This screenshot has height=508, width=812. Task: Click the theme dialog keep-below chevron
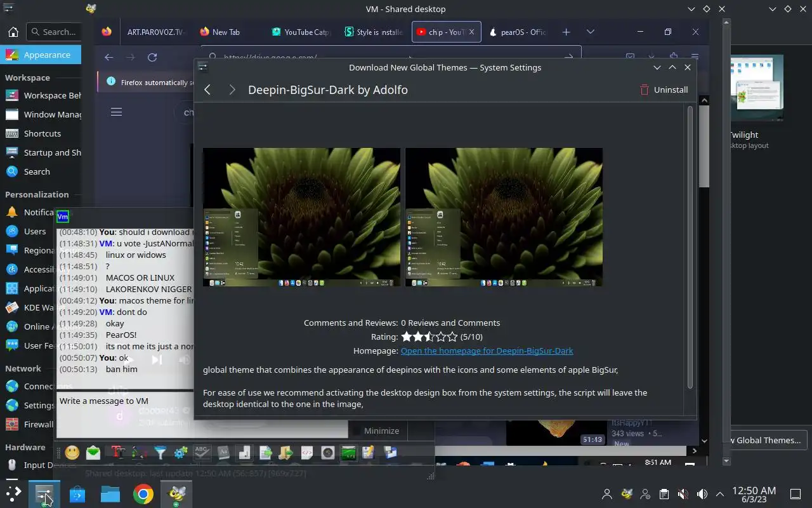coord(657,67)
